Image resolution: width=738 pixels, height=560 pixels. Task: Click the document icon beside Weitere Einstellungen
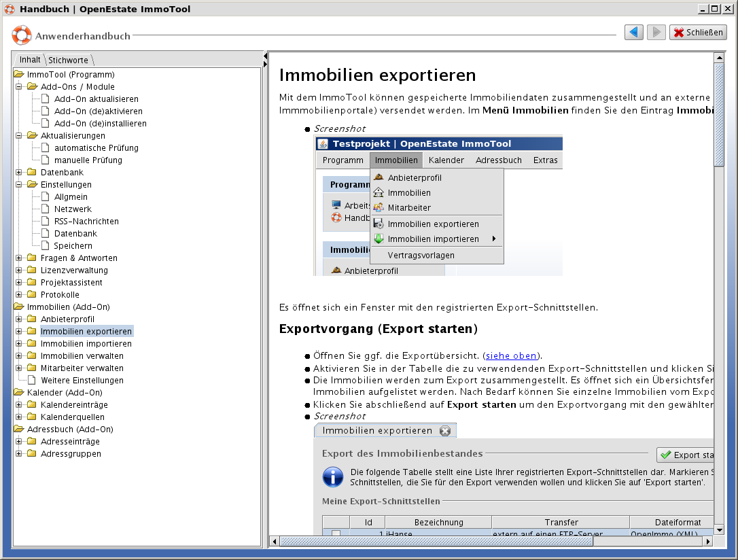[32, 381]
